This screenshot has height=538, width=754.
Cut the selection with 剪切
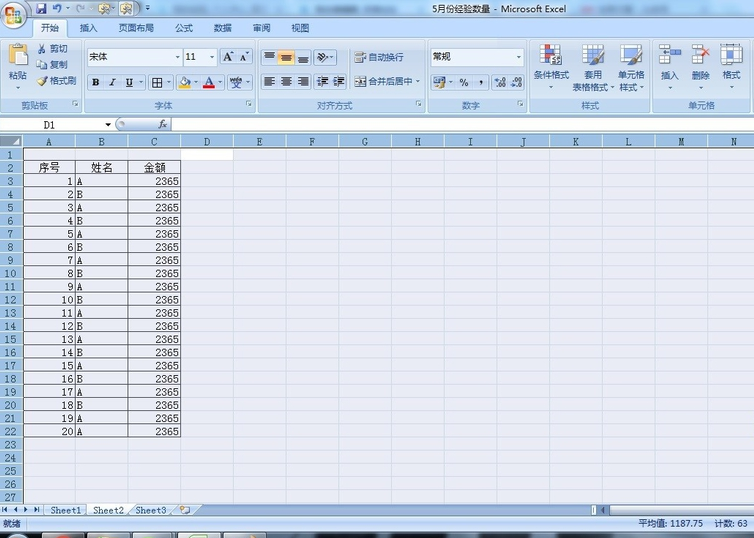click(52, 49)
